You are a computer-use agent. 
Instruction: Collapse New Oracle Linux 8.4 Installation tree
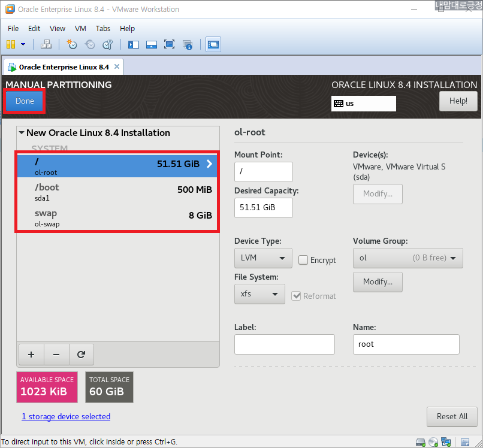click(22, 133)
